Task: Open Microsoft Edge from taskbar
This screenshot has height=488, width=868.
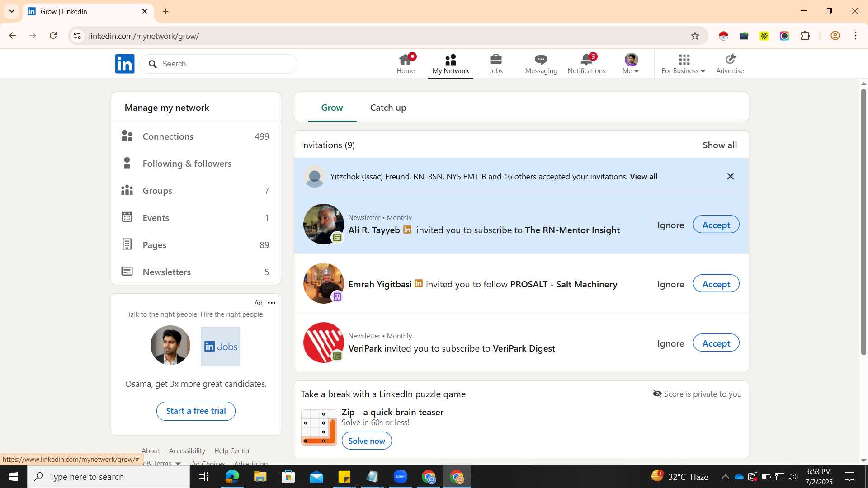Action: click(232, 477)
